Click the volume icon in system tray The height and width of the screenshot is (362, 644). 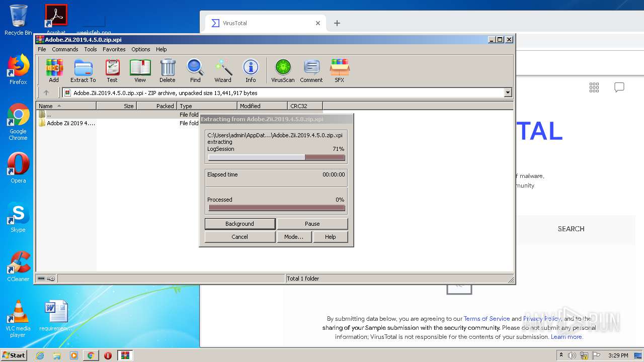pyautogui.click(x=572, y=355)
